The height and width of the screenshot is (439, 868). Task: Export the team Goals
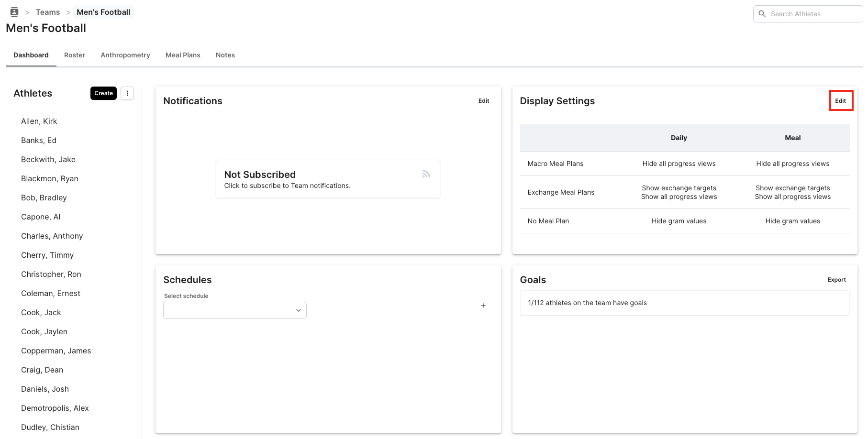(836, 280)
